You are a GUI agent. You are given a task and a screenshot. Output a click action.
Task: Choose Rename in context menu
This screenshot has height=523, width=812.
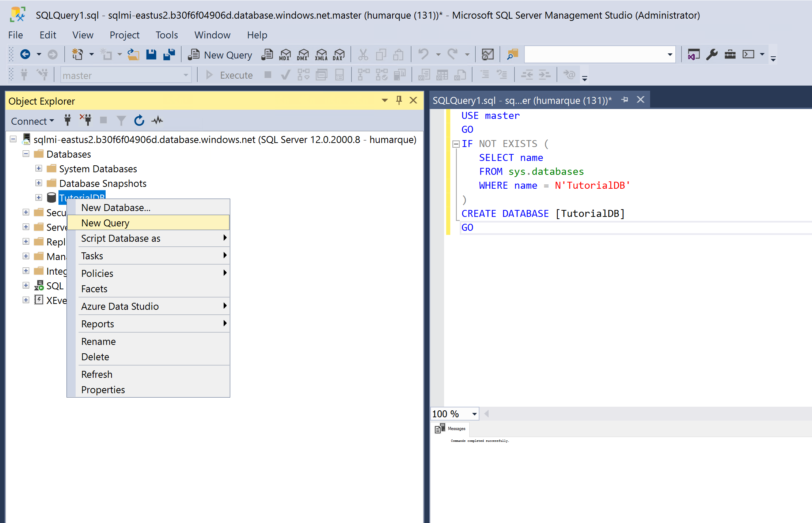click(x=148, y=341)
